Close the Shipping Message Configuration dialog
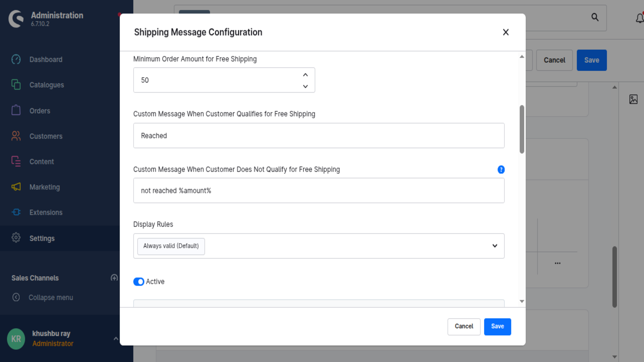Viewport: 644px width, 362px height. 505,32
